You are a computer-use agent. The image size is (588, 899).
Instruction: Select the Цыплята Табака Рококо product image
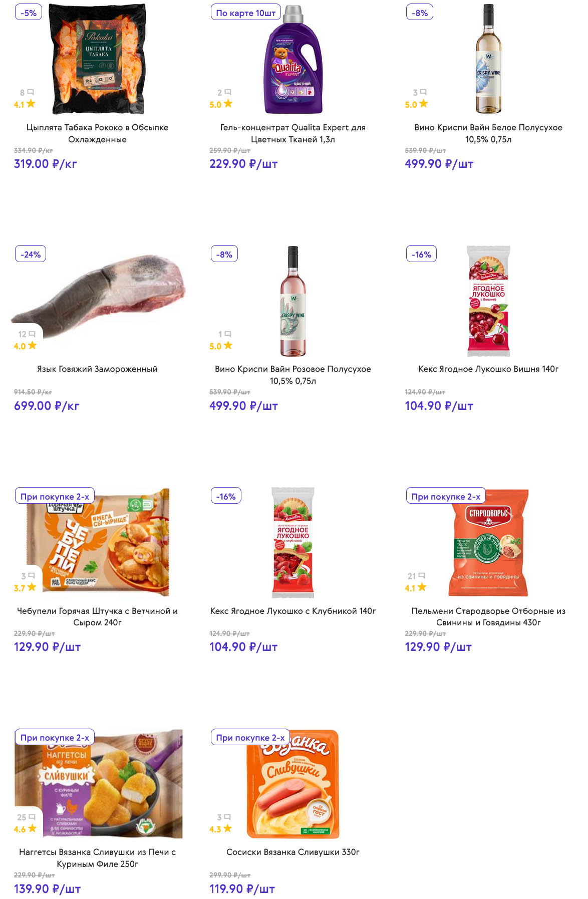tap(97, 59)
